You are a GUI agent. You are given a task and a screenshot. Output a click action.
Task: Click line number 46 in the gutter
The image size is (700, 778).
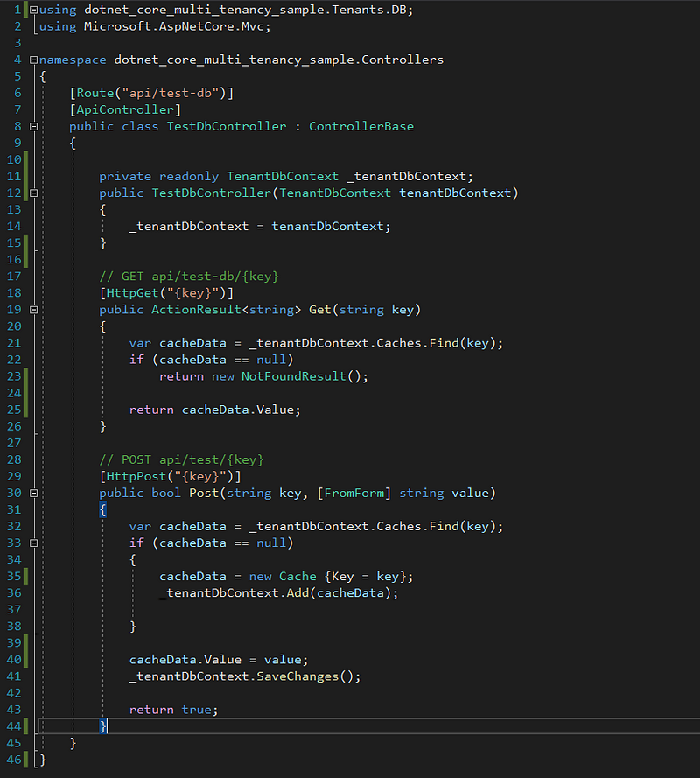[x=14, y=760]
